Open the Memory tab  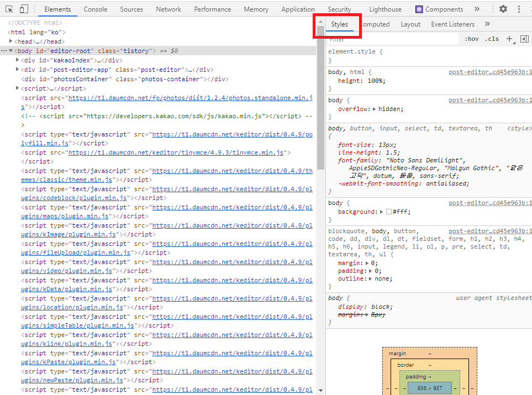(256, 9)
